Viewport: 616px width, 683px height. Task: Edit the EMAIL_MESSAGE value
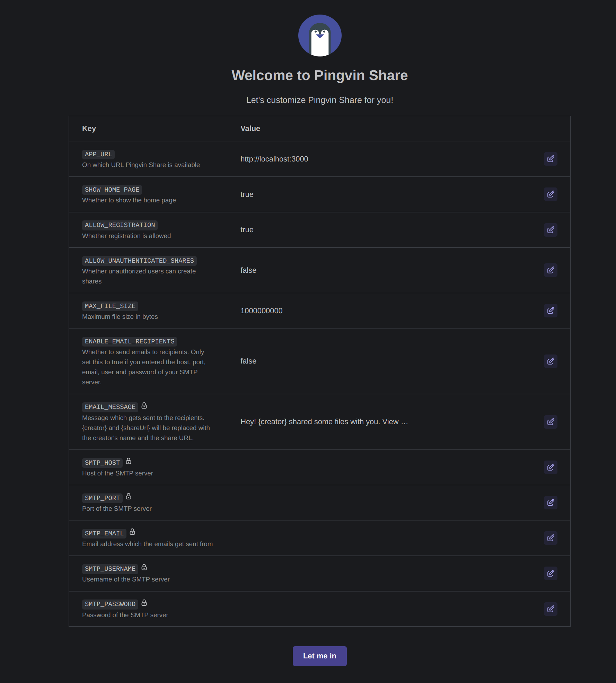550,422
